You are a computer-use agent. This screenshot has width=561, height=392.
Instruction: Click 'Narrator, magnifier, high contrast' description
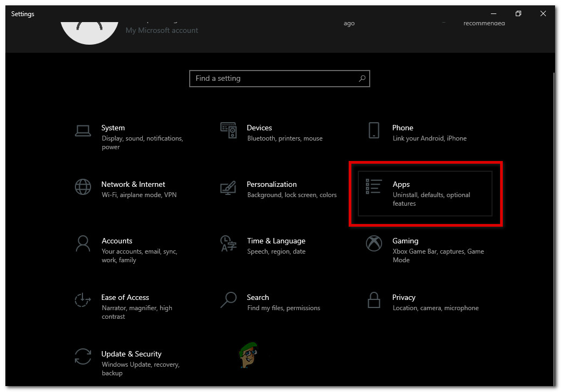(137, 312)
